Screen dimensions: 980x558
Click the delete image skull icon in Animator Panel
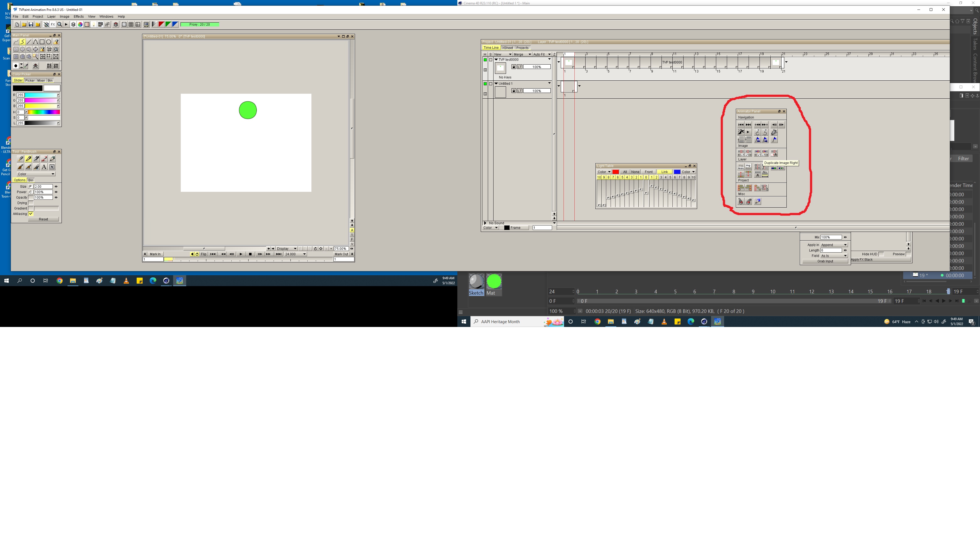[x=774, y=153]
